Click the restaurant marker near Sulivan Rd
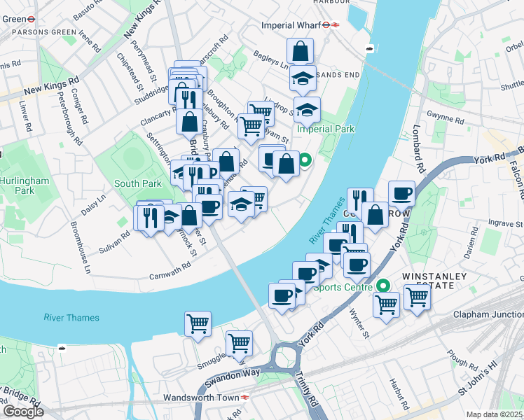524x420 pixels. [x=151, y=218]
